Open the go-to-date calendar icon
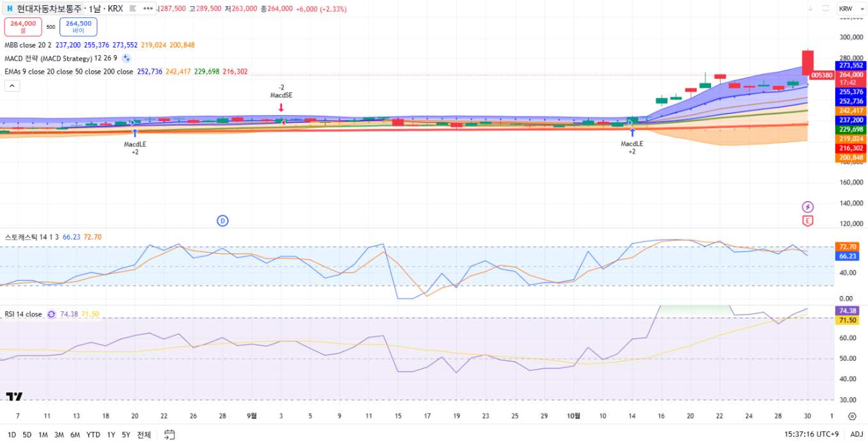868x444 pixels. [x=170, y=434]
